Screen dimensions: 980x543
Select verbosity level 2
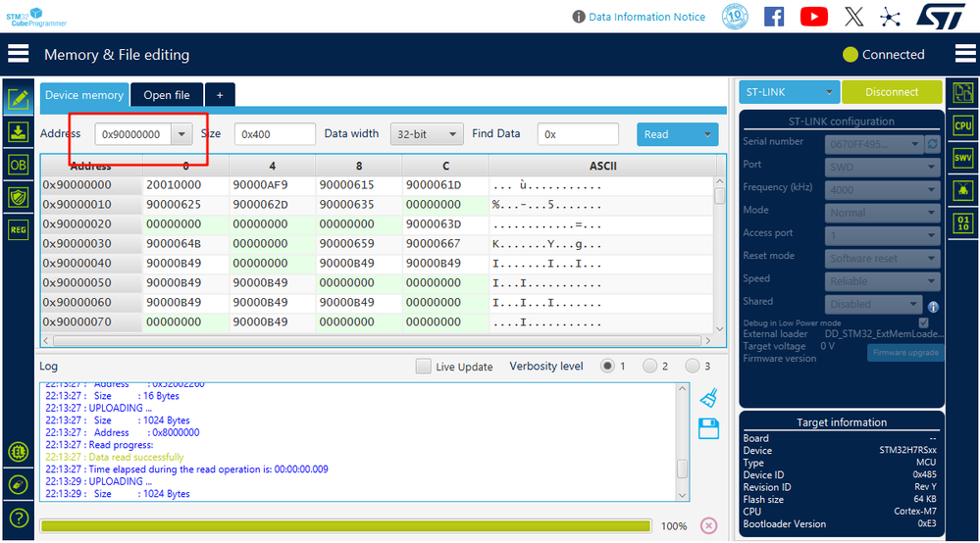(x=650, y=366)
